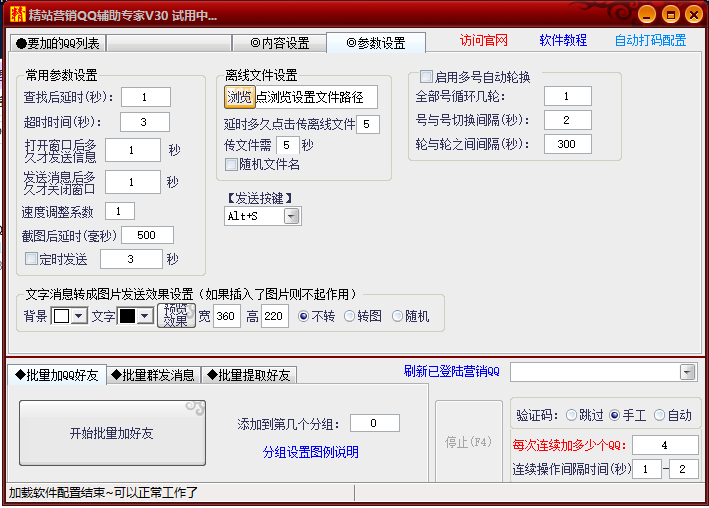
Task: Edit the 打开窗口后多久才发送信息 field
Action: pyautogui.click(x=133, y=150)
